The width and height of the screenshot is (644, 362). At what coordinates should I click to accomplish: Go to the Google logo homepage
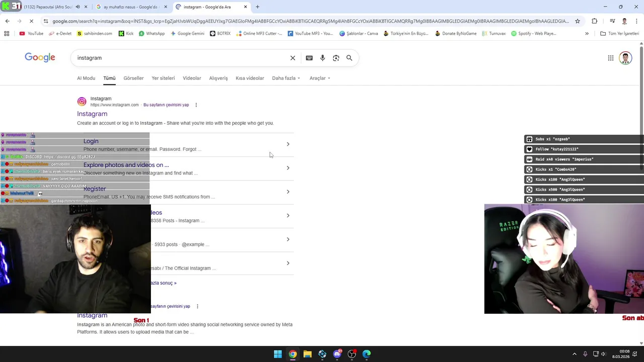tap(40, 57)
